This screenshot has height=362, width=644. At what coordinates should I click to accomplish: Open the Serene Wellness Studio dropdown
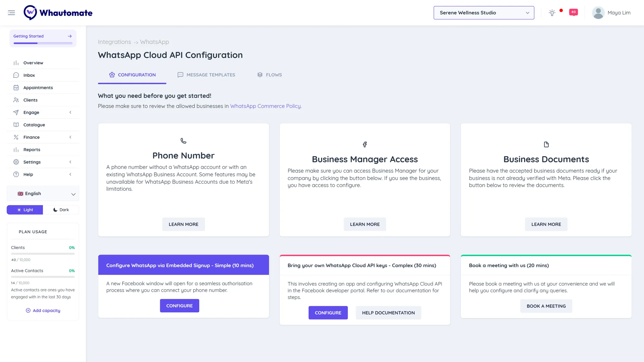pyautogui.click(x=484, y=13)
